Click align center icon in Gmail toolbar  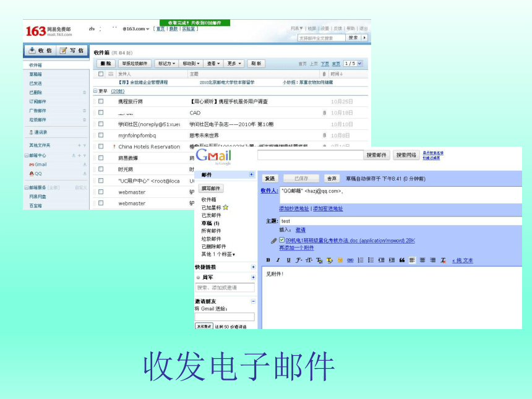[x=423, y=260]
